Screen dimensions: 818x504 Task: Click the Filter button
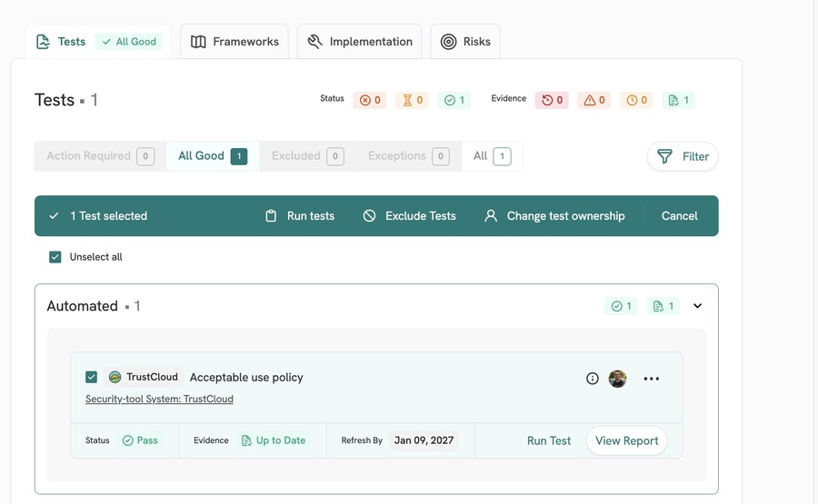(683, 156)
